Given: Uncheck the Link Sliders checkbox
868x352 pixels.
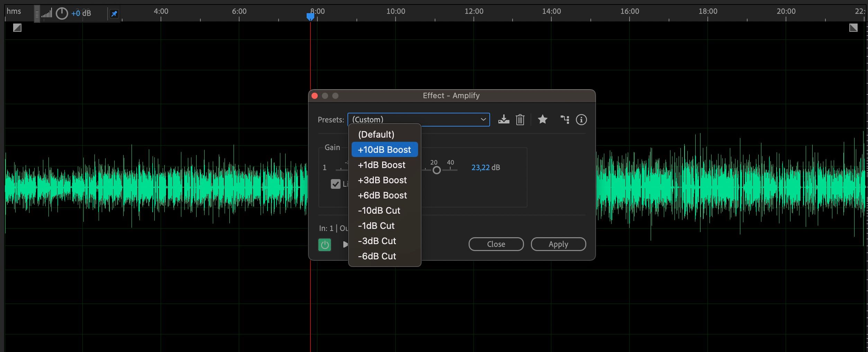Looking at the screenshot, I should pyautogui.click(x=335, y=184).
